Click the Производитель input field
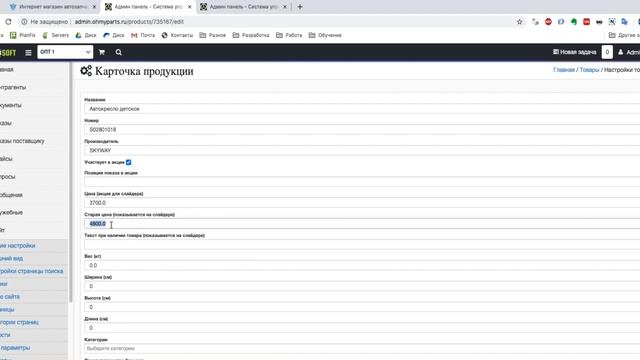Screen dimensions: 640x360 362,151
